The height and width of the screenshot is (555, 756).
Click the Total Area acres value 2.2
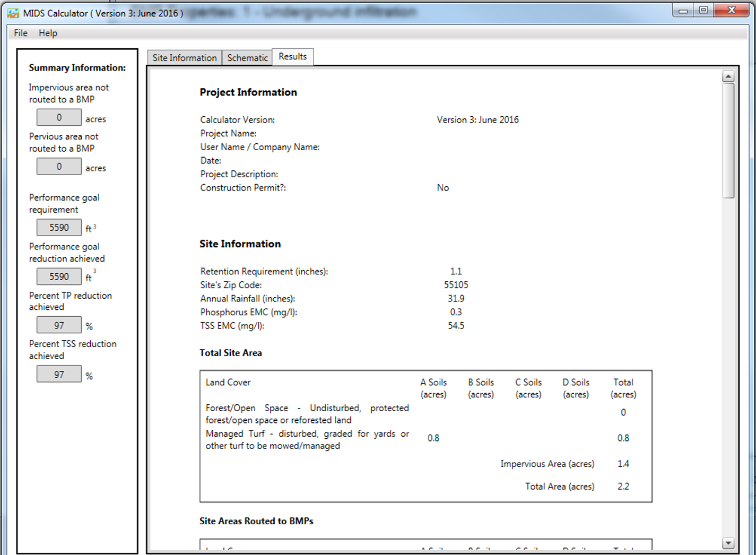[x=623, y=486]
